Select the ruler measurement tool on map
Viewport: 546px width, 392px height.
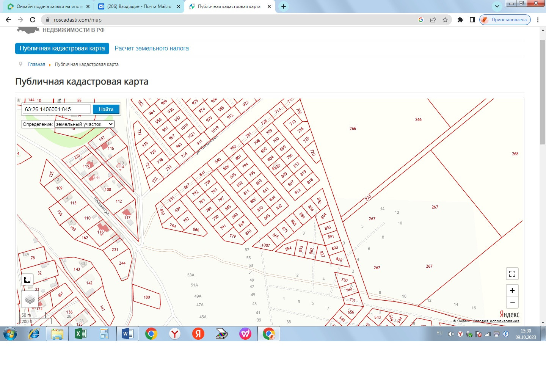point(27,280)
